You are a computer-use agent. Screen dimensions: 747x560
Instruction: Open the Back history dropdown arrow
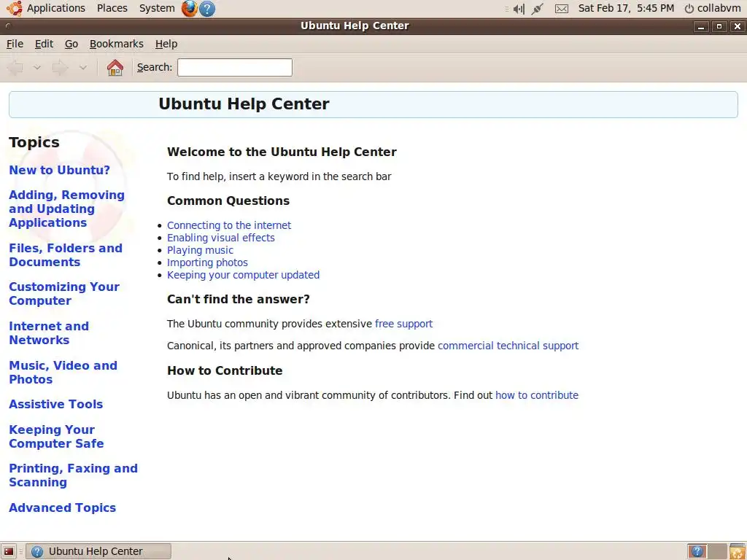(x=37, y=68)
